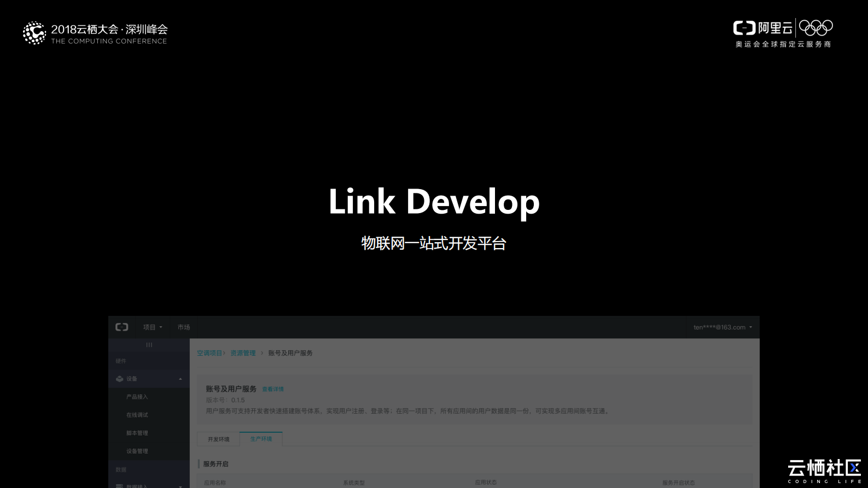The width and height of the screenshot is (868, 488).
Task: Collapse the 设备 section arrow
Action: [x=180, y=379]
